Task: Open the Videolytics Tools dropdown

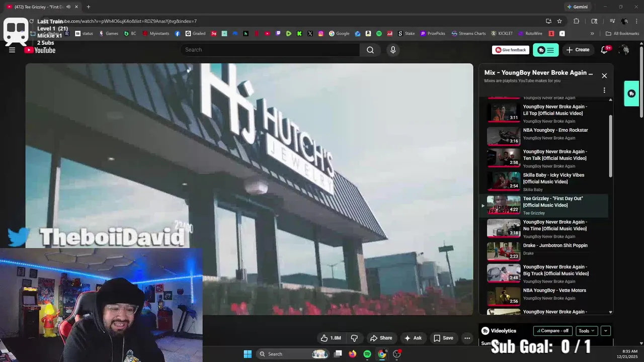Action: point(587,331)
